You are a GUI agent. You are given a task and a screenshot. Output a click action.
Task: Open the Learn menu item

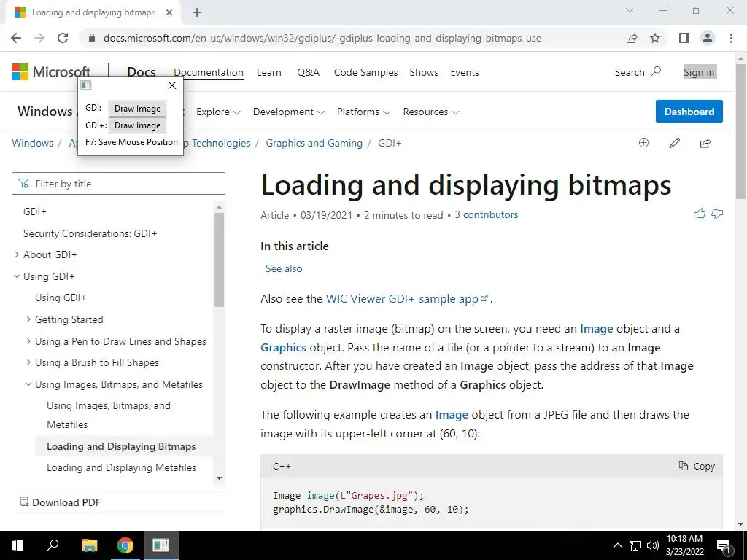tap(269, 72)
